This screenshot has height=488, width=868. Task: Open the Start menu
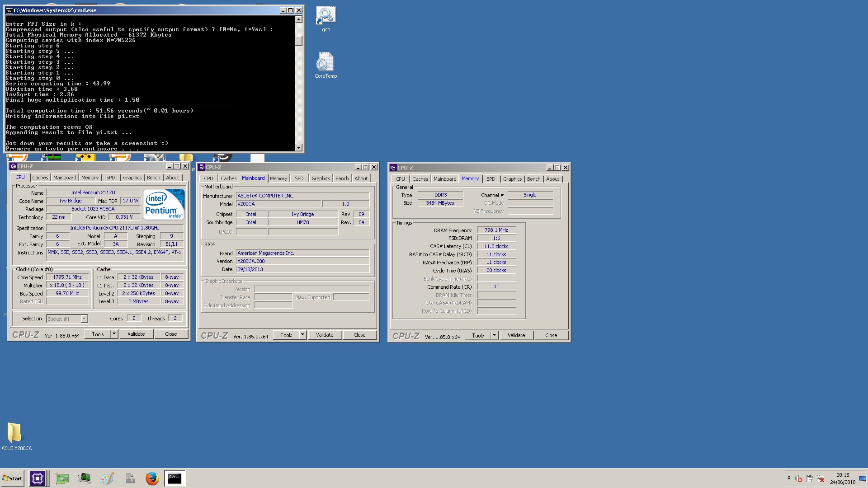tap(13, 479)
